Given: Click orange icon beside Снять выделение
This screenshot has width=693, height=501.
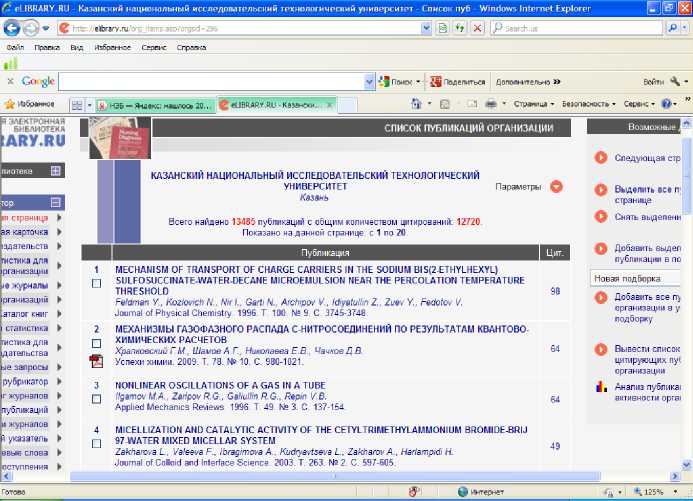Looking at the screenshot, I should click(x=601, y=216).
